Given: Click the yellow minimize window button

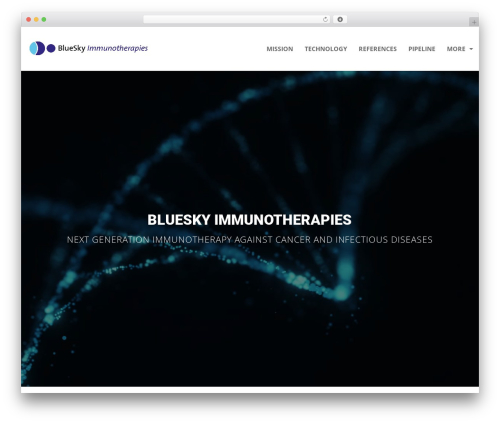Looking at the screenshot, I should pyautogui.click(x=36, y=20).
